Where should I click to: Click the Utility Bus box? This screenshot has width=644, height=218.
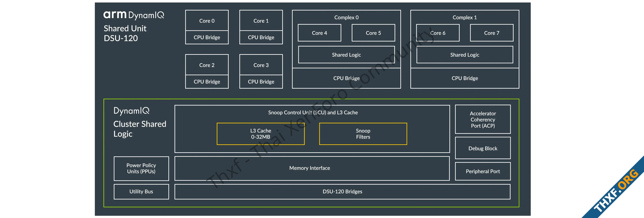tap(141, 191)
